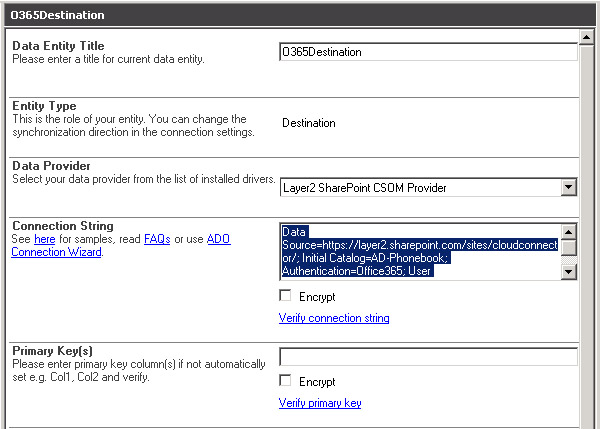Click the main panel scroll up arrow

pyautogui.click(x=590, y=38)
